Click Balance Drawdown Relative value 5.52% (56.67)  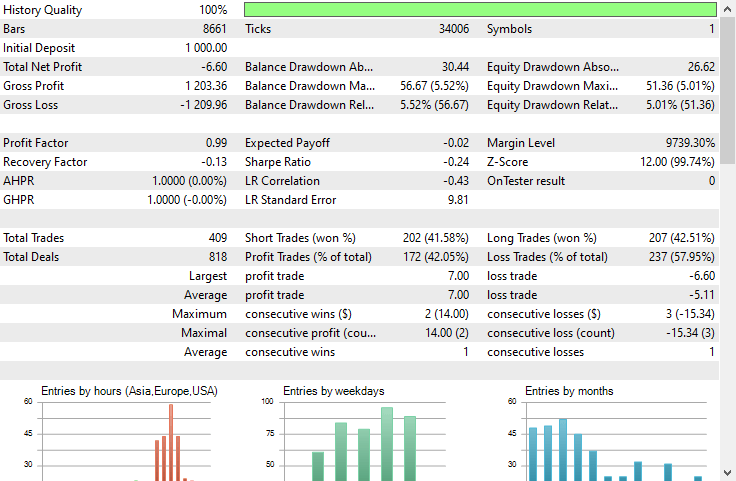point(434,105)
